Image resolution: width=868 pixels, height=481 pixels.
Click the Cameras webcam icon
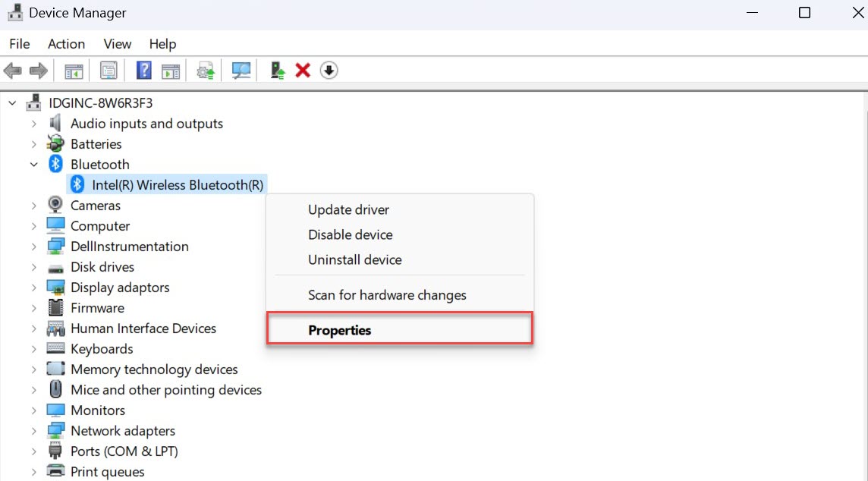click(x=55, y=205)
